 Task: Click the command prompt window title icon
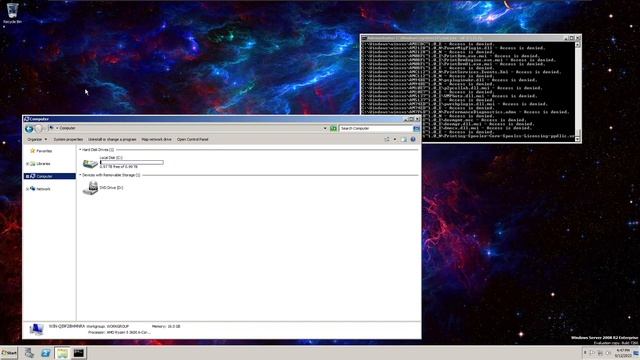tap(364, 38)
